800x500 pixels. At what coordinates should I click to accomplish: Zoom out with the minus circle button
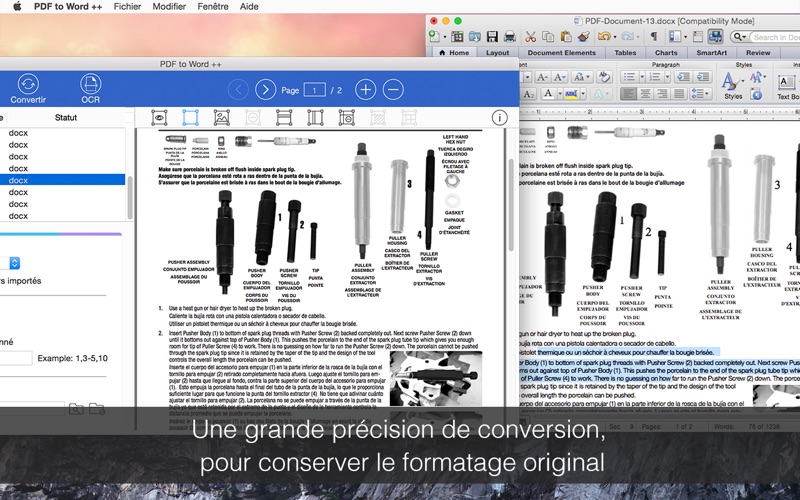(393, 90)
